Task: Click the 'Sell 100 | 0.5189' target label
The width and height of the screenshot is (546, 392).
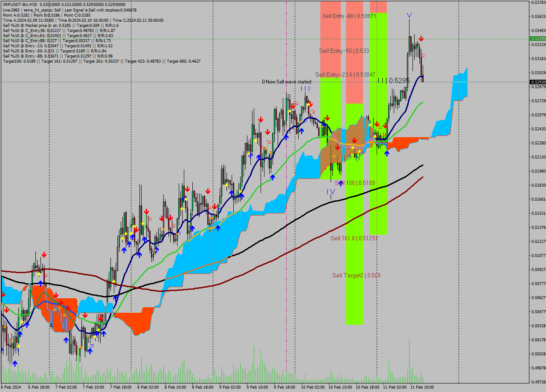Action: (354, 183)
